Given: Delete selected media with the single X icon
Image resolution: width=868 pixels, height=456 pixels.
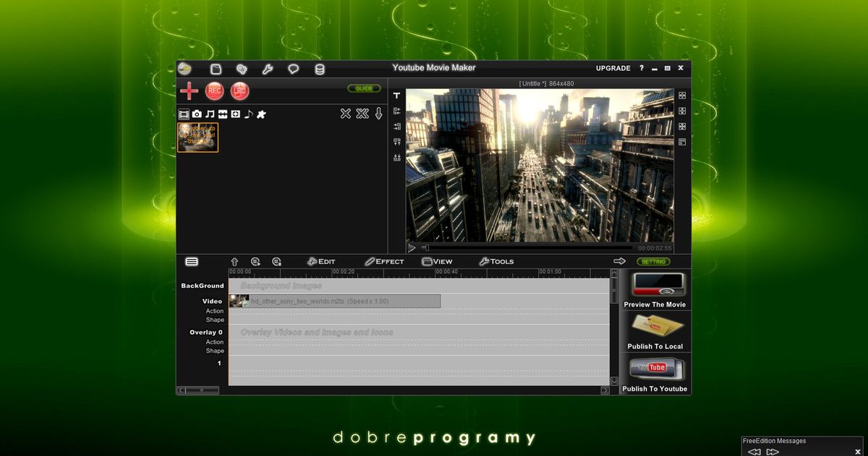Looking at the screenshot, I should click(346, 114).
